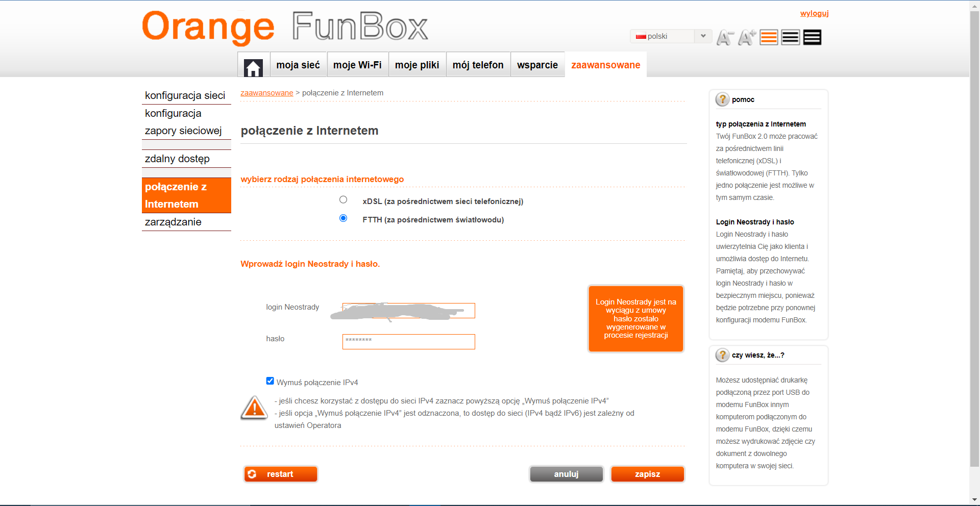The height and width of the screenshot is (506, 980).
Task: Click the IPv4 warning triangle icon
Action: pyautogui.click(x=254, y=408)
